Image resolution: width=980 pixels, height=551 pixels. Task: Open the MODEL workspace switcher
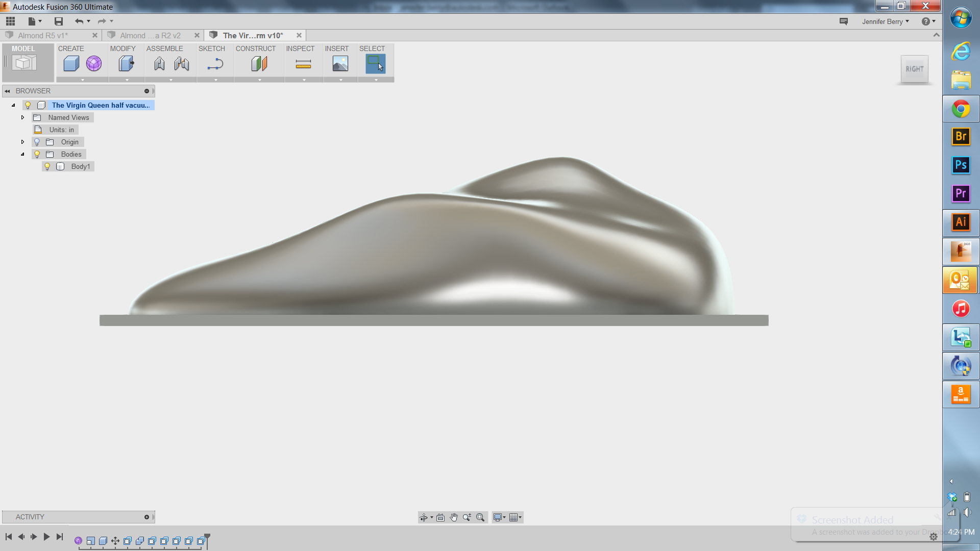(28, 62)
